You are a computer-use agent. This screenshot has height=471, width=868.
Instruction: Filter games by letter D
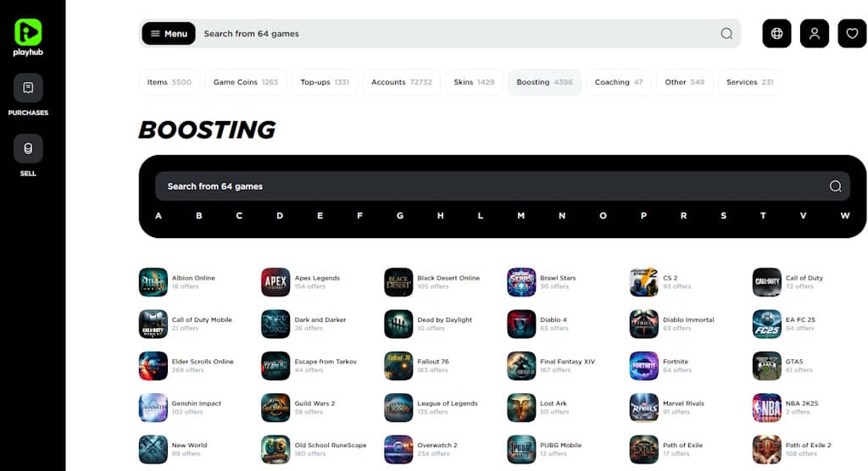(x=280, y=216)
